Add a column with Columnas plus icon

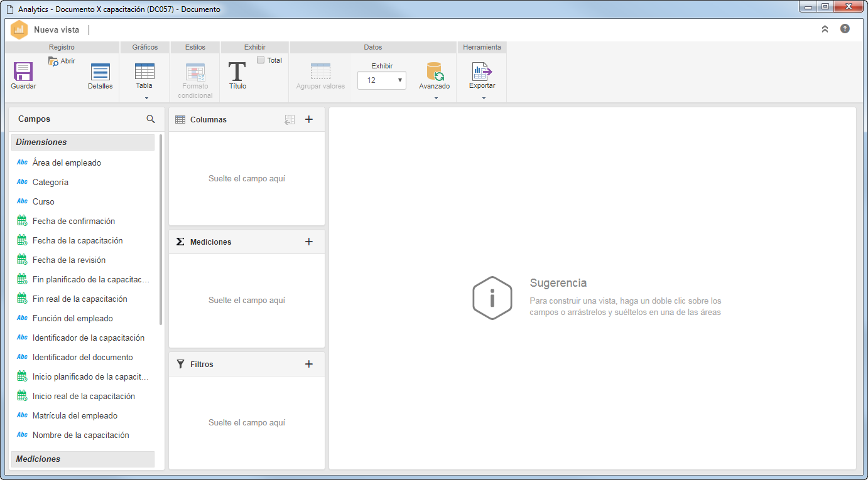coord(309,119)
